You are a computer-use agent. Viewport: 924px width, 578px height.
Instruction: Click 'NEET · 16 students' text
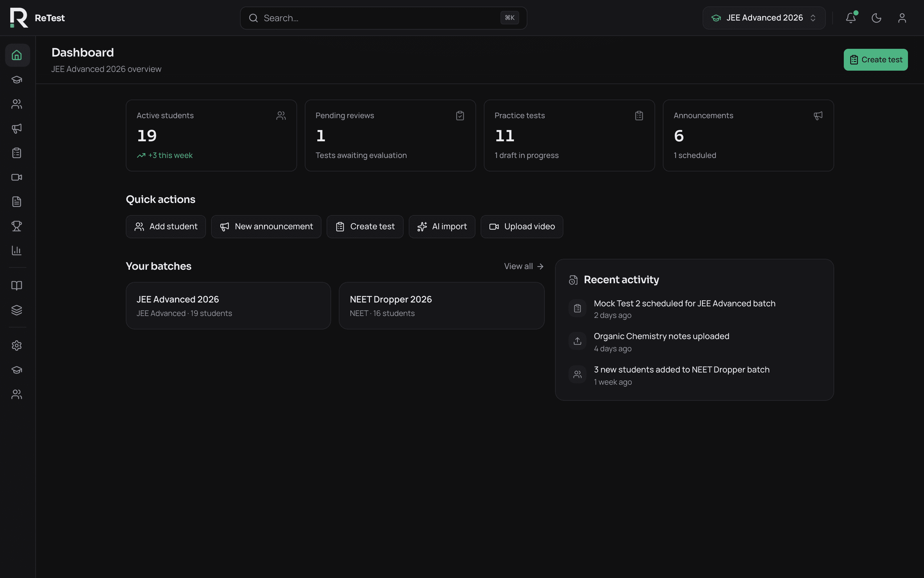tap(382, 313)
